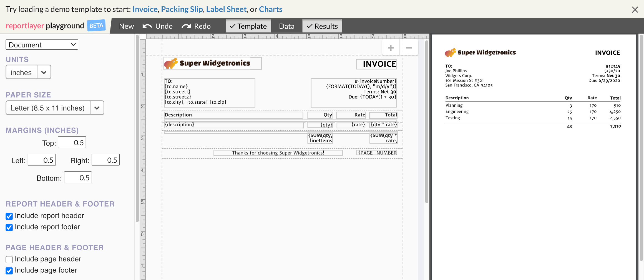Select Thanks for choosing Super Widgetronics! text
Viewport: 644px width, 280px height.
(x=278, y=153)
